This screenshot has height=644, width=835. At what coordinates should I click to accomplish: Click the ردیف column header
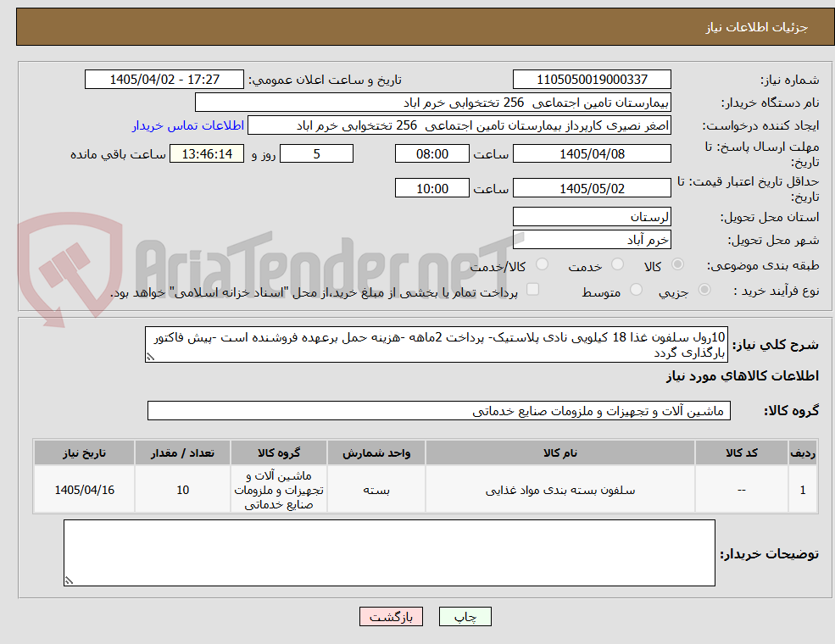pyautogui.click(x=803, y=453)
